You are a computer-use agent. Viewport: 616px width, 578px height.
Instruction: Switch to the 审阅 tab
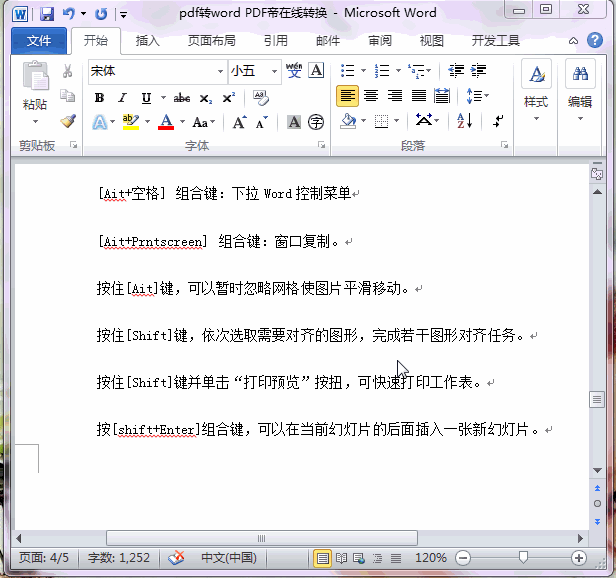coord(380,40)
